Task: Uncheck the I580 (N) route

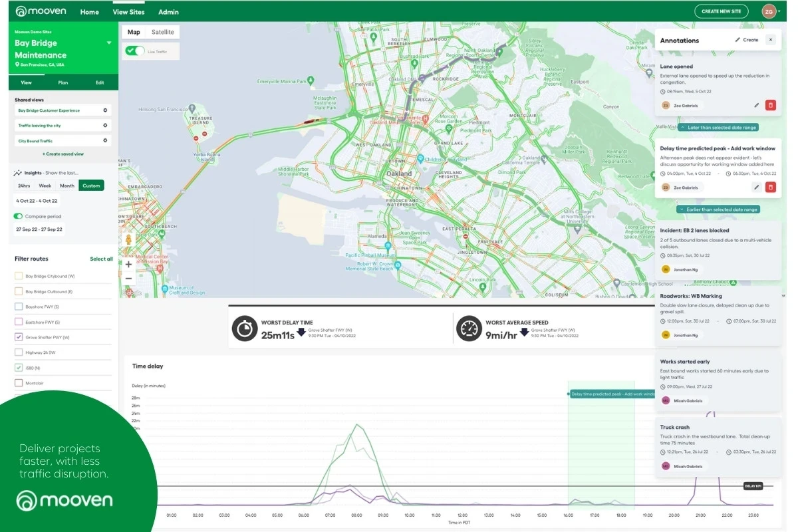Action: (x=19, y=368)
